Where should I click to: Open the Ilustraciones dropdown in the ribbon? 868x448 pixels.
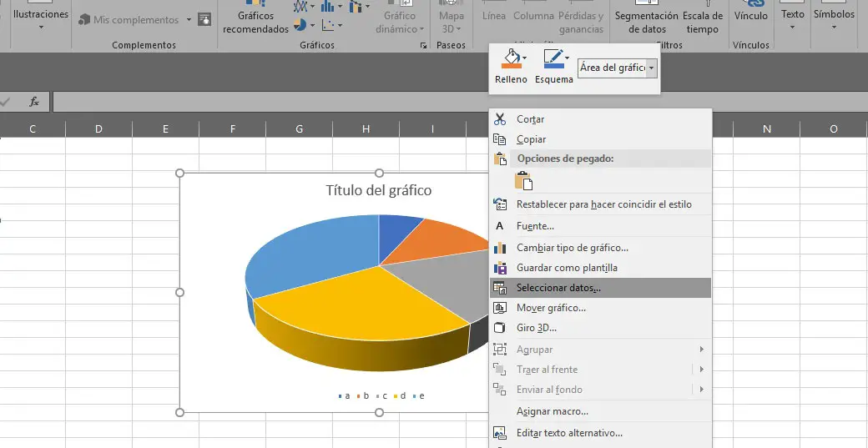(x=41, y=19)
